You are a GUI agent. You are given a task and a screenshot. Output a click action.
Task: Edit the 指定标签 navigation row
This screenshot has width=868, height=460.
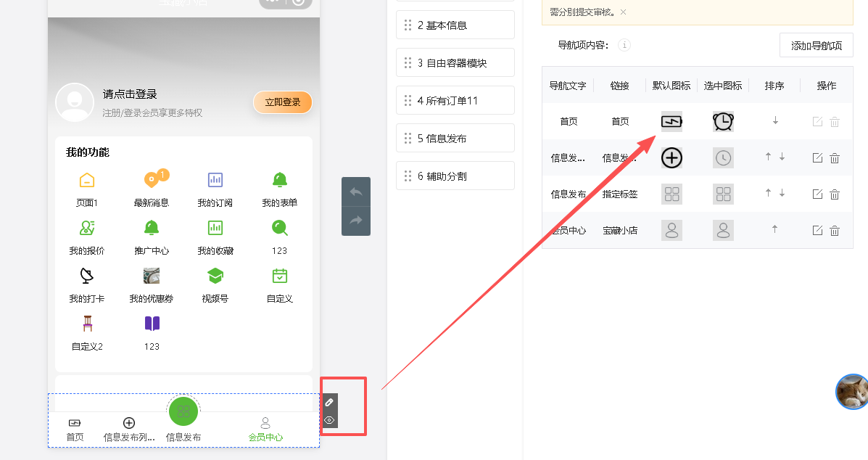click(817, 194)
